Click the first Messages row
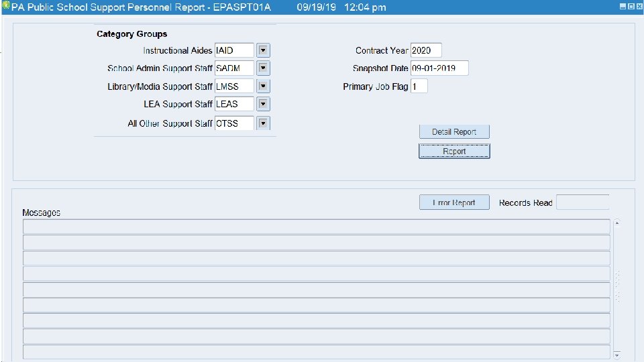Viewport: 644px width, 362px height. (316, 227)
